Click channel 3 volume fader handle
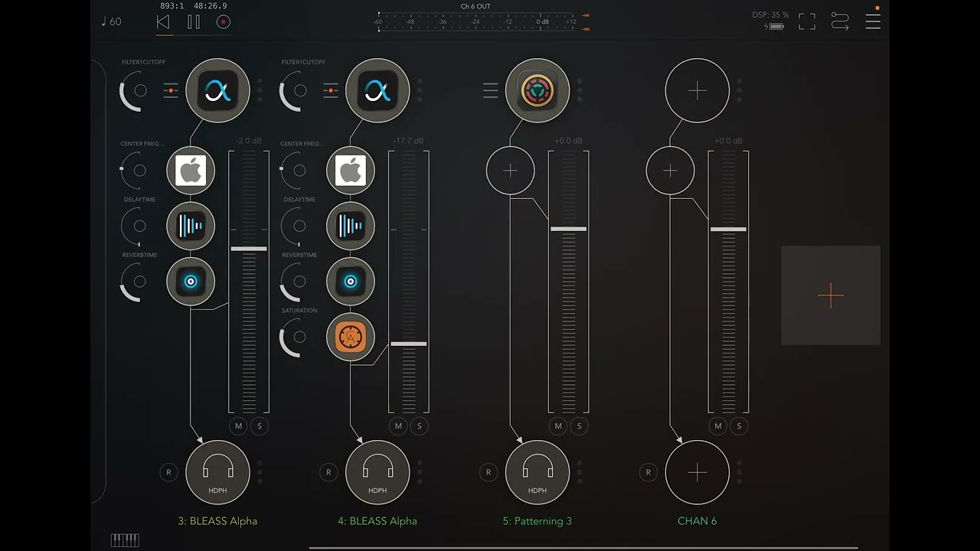This screenshot has width=980, height=551. click(249, 249)
